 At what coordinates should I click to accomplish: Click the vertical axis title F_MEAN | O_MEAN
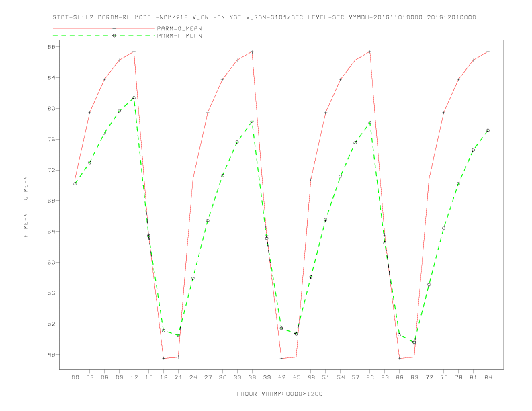click(x=26, y=207)
